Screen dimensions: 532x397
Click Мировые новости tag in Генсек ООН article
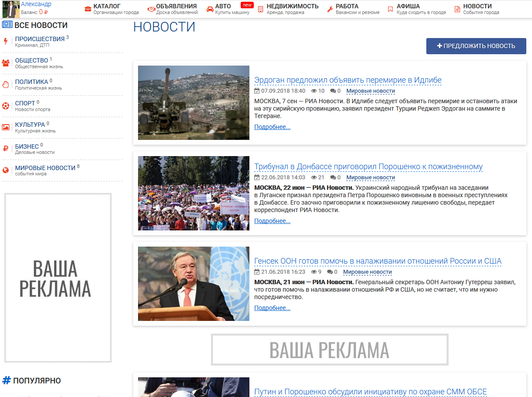point(367,272)
